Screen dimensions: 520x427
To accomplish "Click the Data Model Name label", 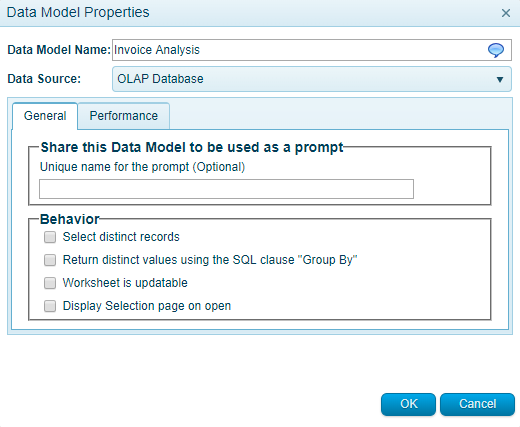I will click(x=59, y=50).
